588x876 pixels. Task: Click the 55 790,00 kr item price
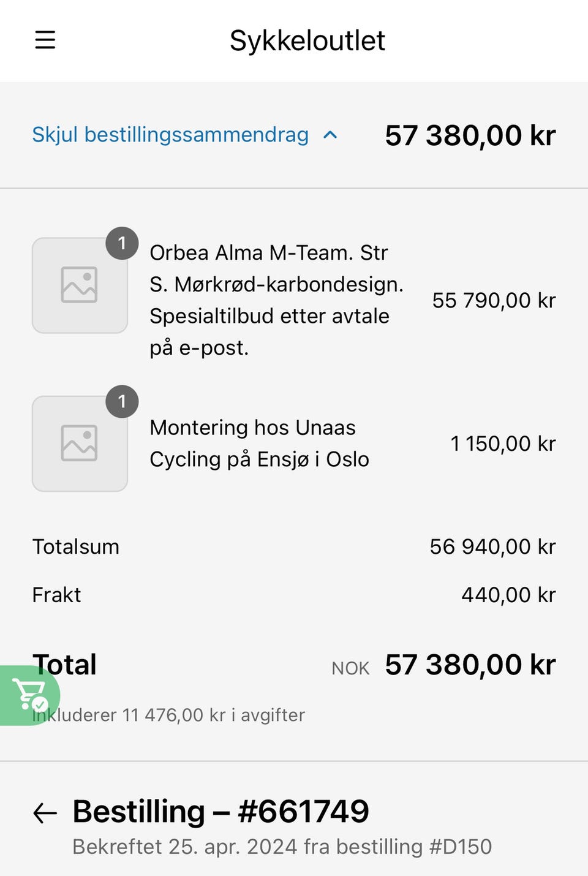494,300
